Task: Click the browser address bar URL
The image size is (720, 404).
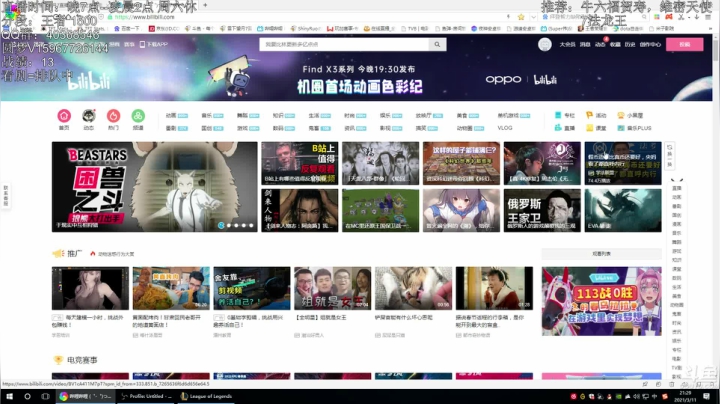Action: (145, 17)
